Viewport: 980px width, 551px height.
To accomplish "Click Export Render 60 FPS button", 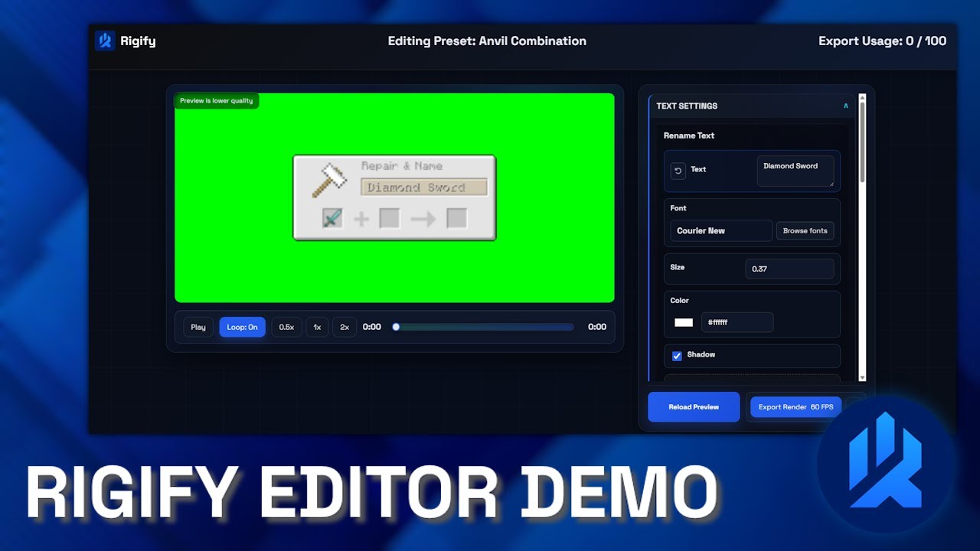I will click(795, 407).
